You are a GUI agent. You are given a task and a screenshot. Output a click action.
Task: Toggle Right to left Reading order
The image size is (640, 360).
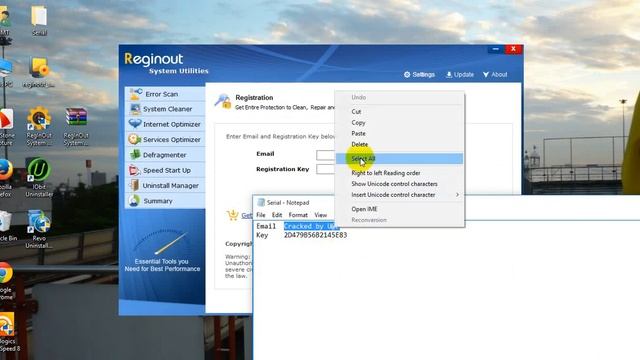click(x=400, y=173)
